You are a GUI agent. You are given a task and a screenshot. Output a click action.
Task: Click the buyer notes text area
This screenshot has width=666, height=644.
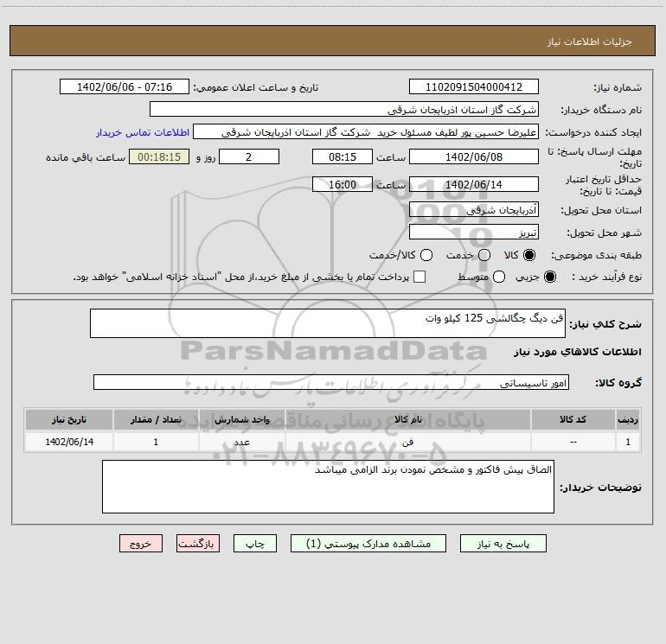coord(328,487)
